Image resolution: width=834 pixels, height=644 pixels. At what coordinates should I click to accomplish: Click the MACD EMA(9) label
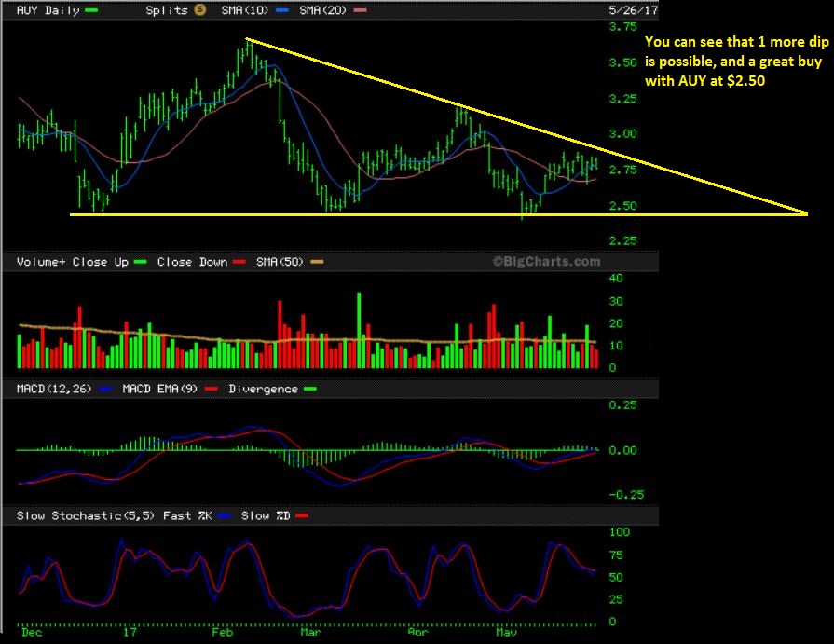[x=160, y=389]
